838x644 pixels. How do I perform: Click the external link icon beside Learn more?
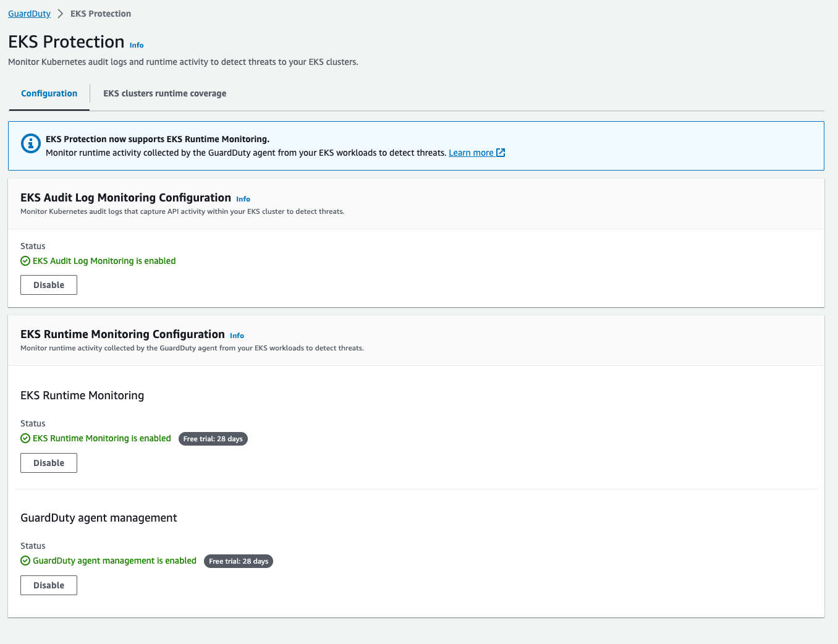point(501,153)
